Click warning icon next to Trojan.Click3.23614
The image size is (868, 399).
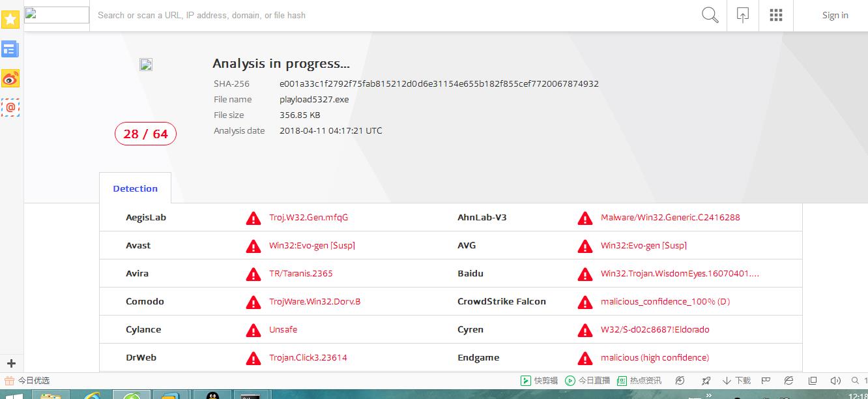pyautogui.click(x=253, y=358)
